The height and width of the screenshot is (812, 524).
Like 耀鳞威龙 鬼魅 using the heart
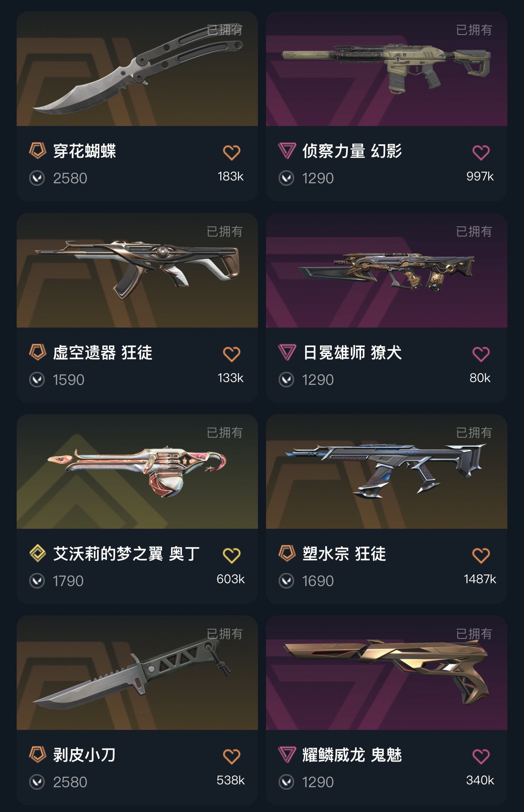click(481, 756)
